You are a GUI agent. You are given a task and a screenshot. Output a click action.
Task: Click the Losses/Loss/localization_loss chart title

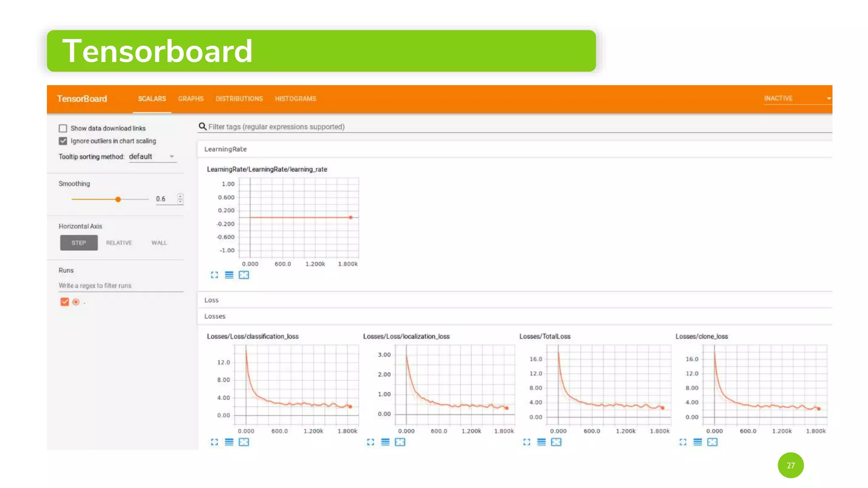point(406,336)
